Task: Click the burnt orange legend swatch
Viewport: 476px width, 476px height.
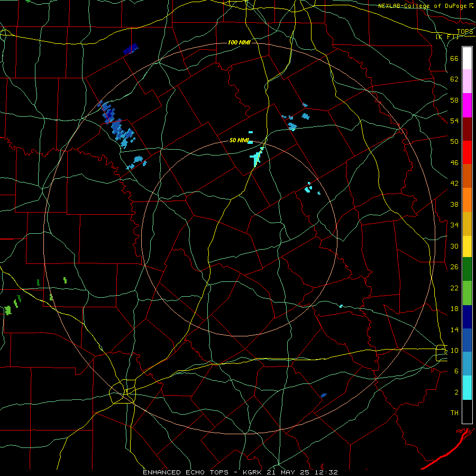Action: [467, 176]
